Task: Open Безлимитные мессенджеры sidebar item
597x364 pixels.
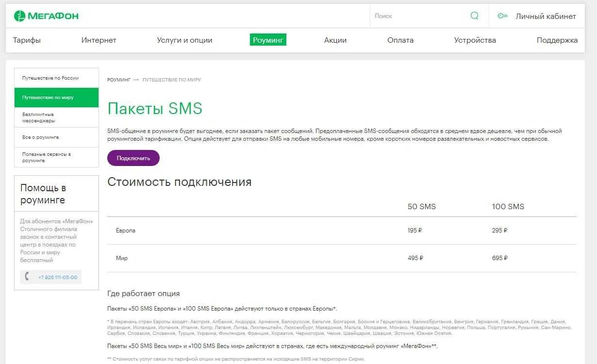Action: point(56,117)
